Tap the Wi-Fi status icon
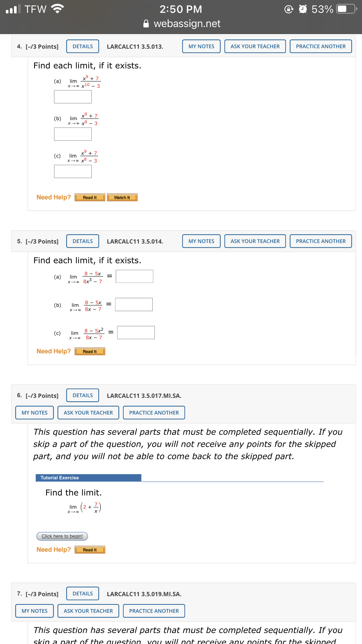 (x=57, y=9)
